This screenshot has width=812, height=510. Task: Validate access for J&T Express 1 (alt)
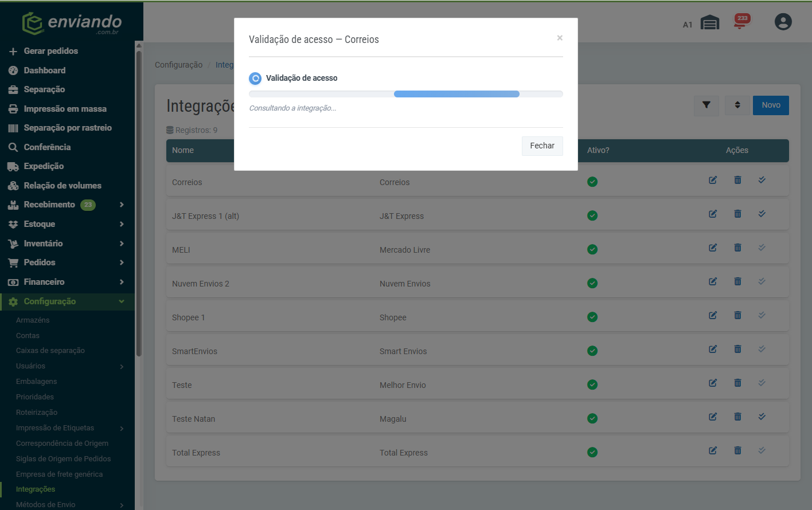click(762, 214)
